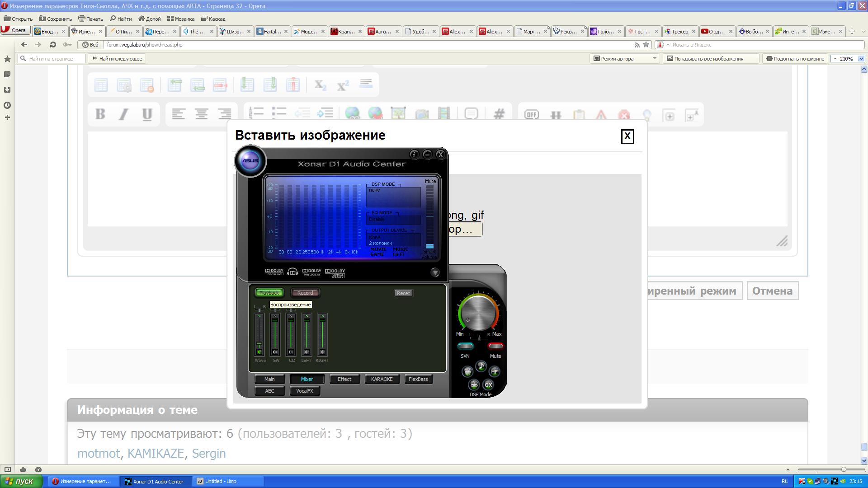Go forward with the forward arrow
Screen dimensions: 868x488
pos(38,44)
